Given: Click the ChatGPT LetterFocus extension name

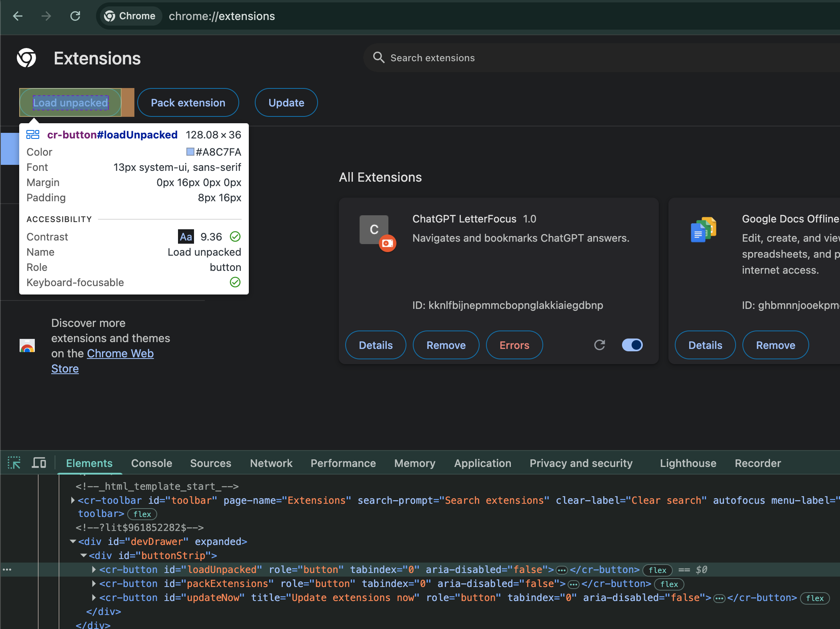Looking at the screenshot, I should [464, 219].
